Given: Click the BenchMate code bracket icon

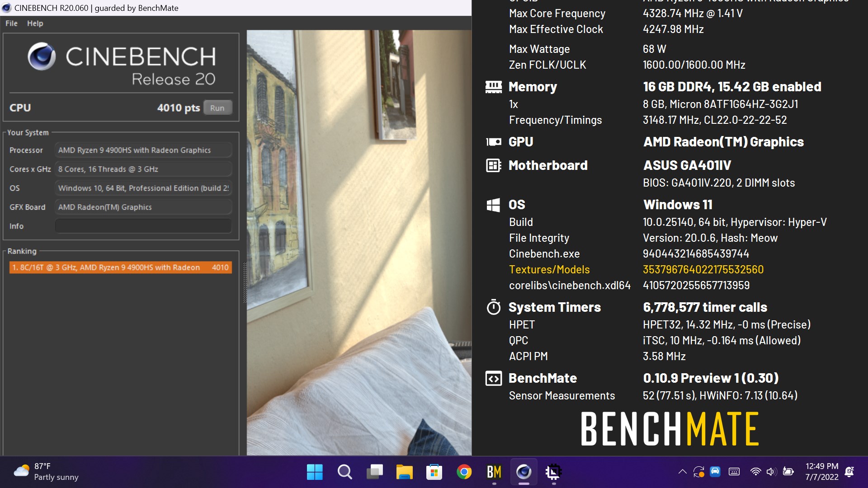Looking at the screenshot, I should click(493, 378).
